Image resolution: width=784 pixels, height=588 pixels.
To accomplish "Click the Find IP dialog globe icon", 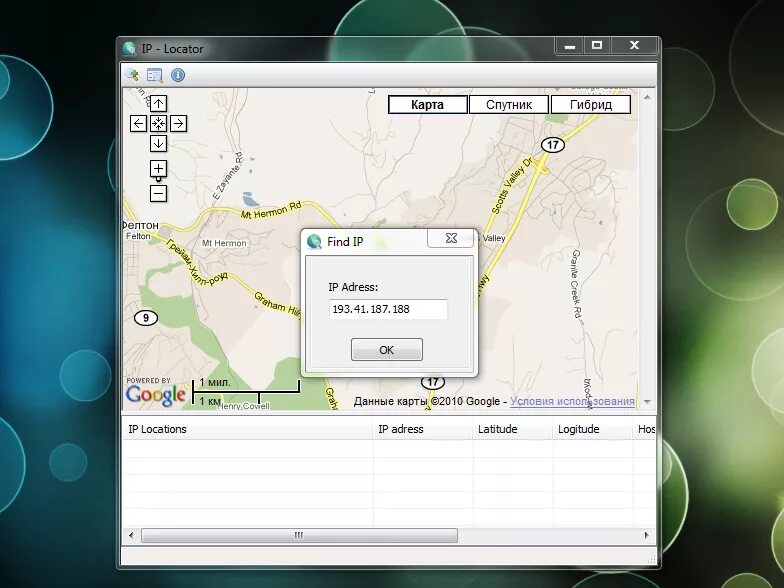I will pos(314,242).
